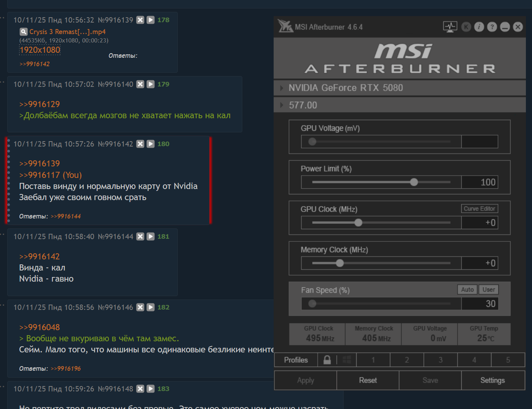
Task: Follow >>9916142 link inside post №9916144
Action: [x=39, y=256]
